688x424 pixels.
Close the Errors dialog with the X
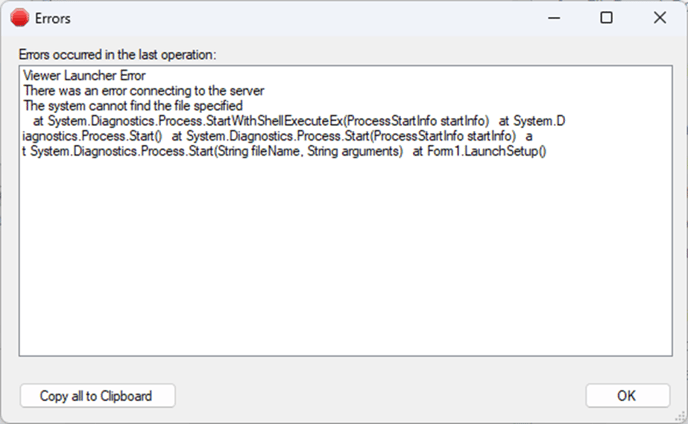[x=659, y=18]
